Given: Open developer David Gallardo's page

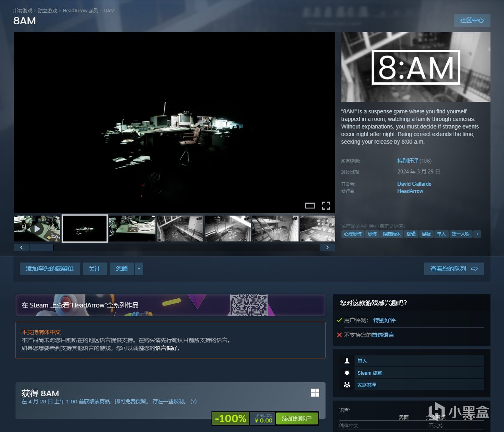Looking at the screenshot, I should pos(414,184).
